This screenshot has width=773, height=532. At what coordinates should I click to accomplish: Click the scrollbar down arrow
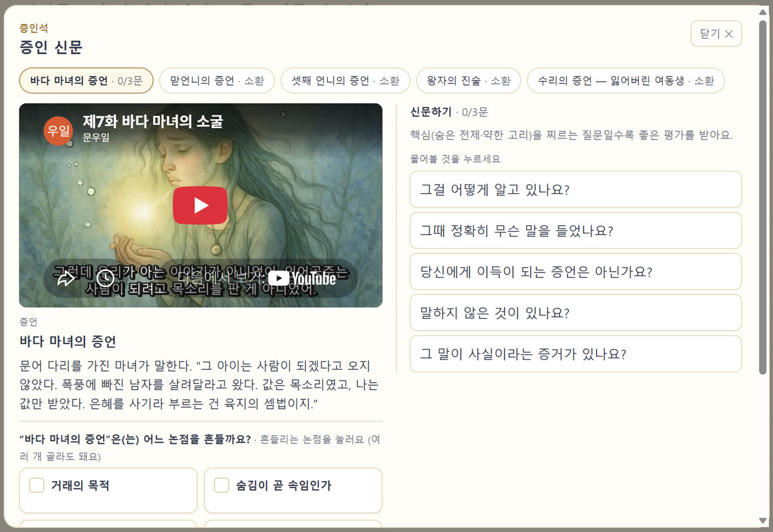pos(763,521)
